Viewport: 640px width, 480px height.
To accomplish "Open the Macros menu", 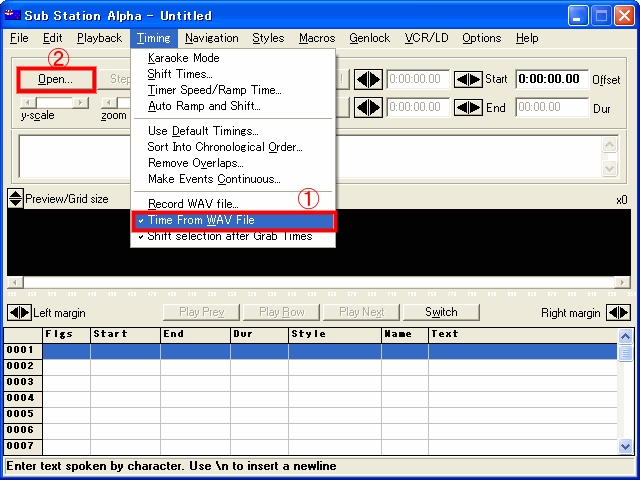I will click(x=317, y=38).
